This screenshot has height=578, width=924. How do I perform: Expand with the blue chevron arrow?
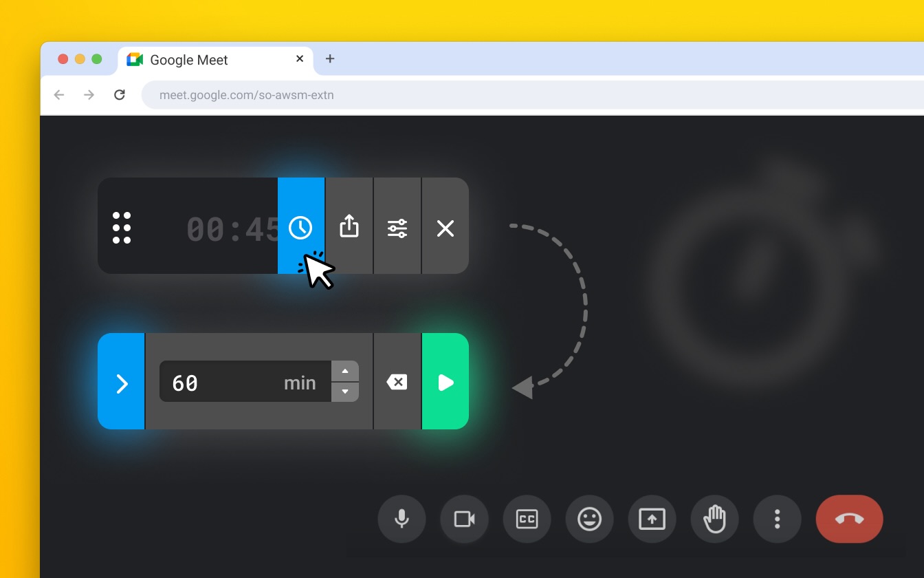coord(122,383)
